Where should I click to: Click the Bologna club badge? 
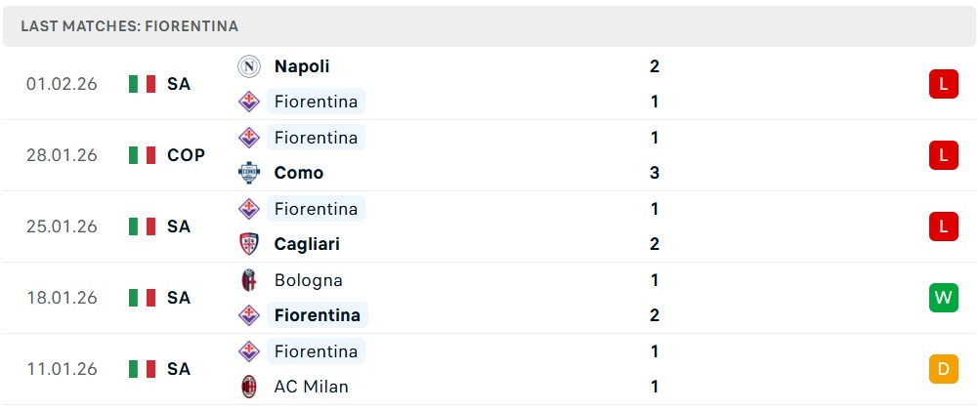[249, 280]
